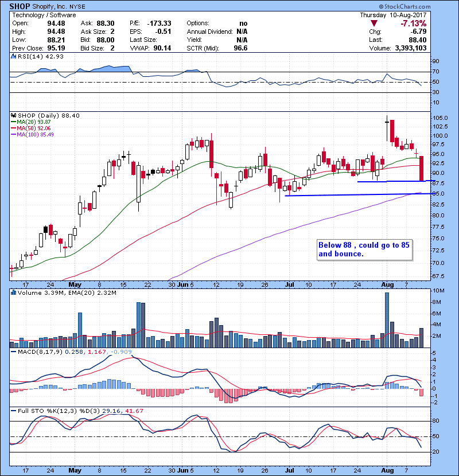This screenshot has width=459, height=476.
Task: Click the 'May' label under the price chart
Action: pos(75,284)
